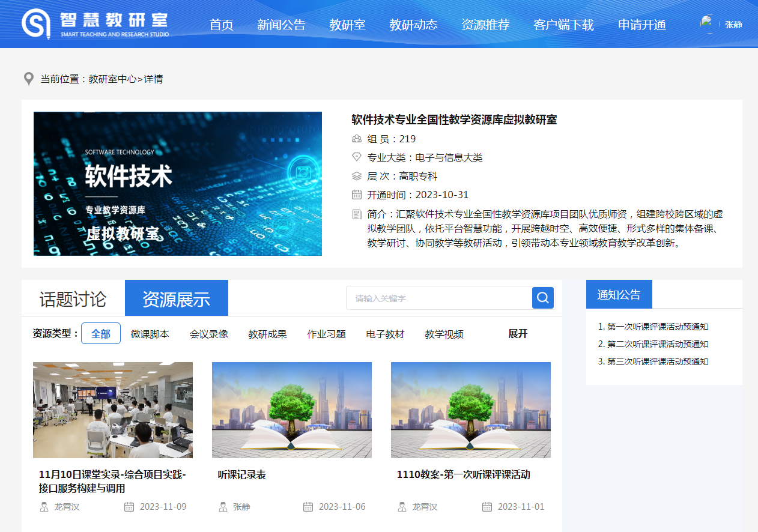This screenshot has width=758, height=532.
Task: Click the title 软件技术专业全国性教学资源库虚拟教研室
Action: [x=454, y=119]
